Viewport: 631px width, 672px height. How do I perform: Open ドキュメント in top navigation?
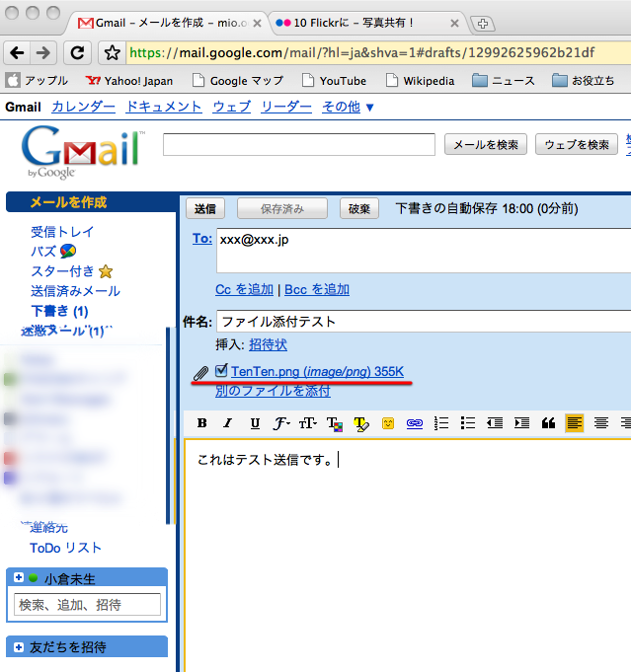point(164,107)
